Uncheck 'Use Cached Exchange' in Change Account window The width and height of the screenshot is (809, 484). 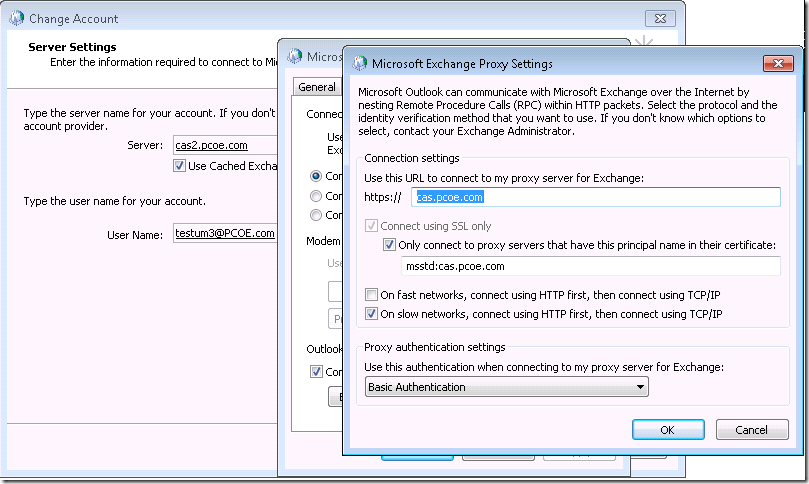click(179, 166)
